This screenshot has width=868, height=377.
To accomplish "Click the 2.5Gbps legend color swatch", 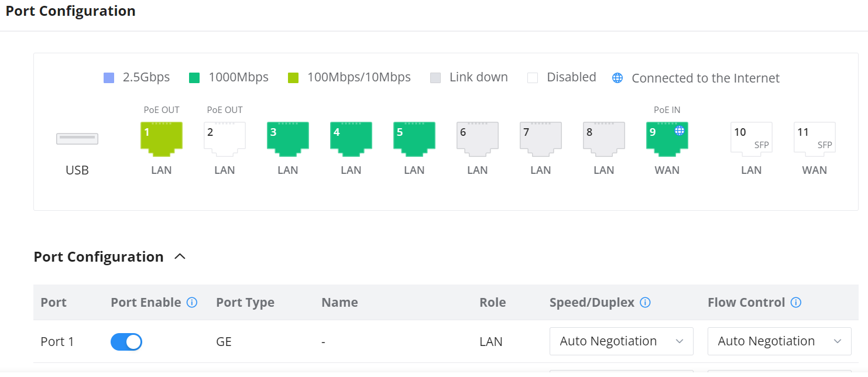I will (109, 78).
